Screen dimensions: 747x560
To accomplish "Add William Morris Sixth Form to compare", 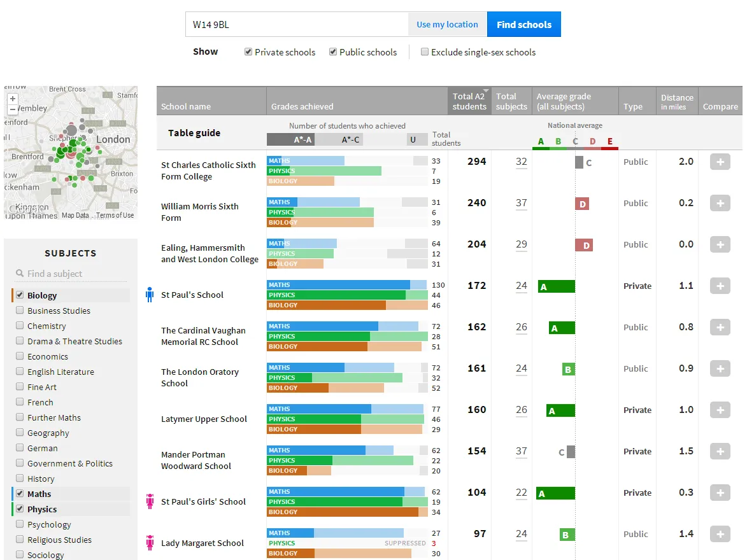I will (x=720, y=204).
